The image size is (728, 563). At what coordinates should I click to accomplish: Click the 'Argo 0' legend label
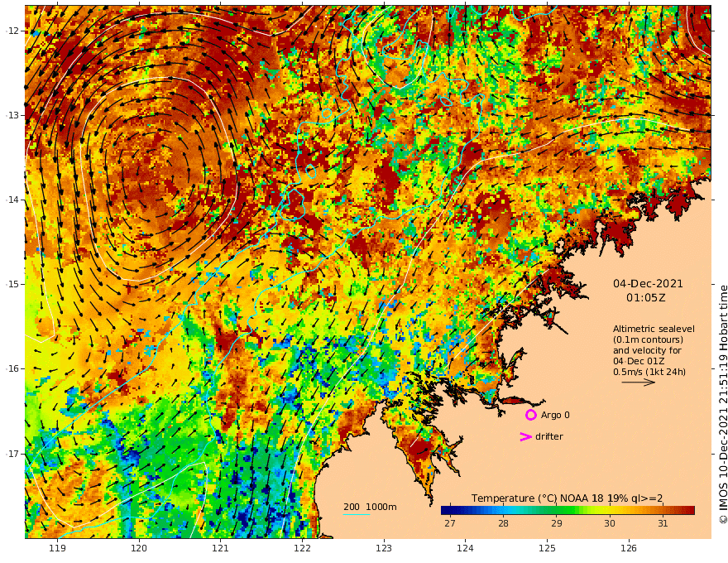point(555,415)
